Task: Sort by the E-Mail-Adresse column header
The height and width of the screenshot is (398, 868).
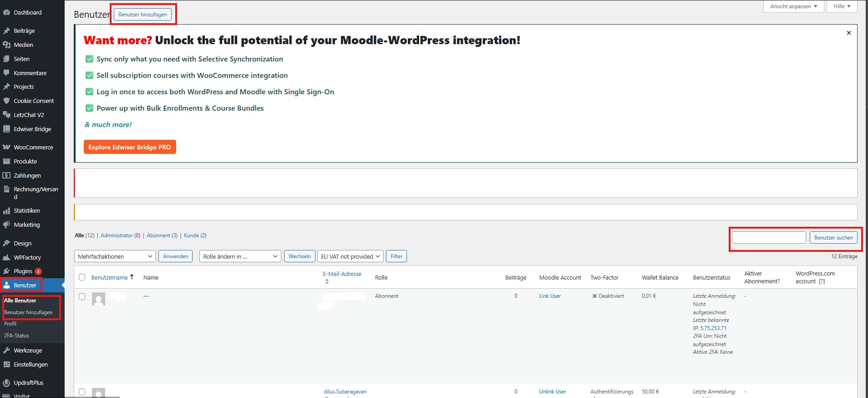Action: pyautogui.click(x=342, y=274)
